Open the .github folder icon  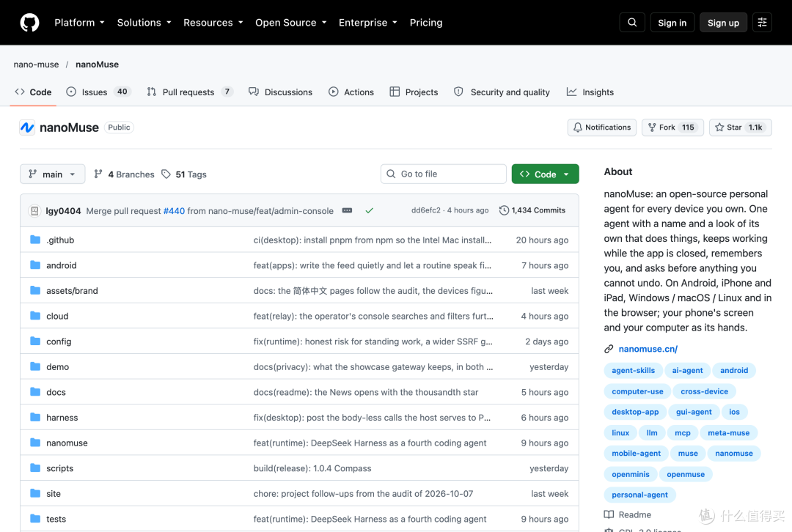[35, 240]
